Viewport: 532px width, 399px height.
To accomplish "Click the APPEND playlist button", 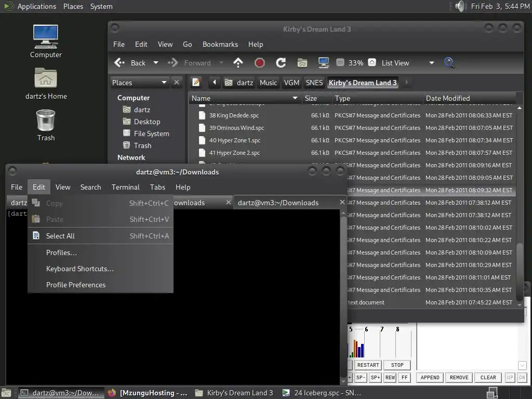I will pyautogui.click(x=430, y=378).
